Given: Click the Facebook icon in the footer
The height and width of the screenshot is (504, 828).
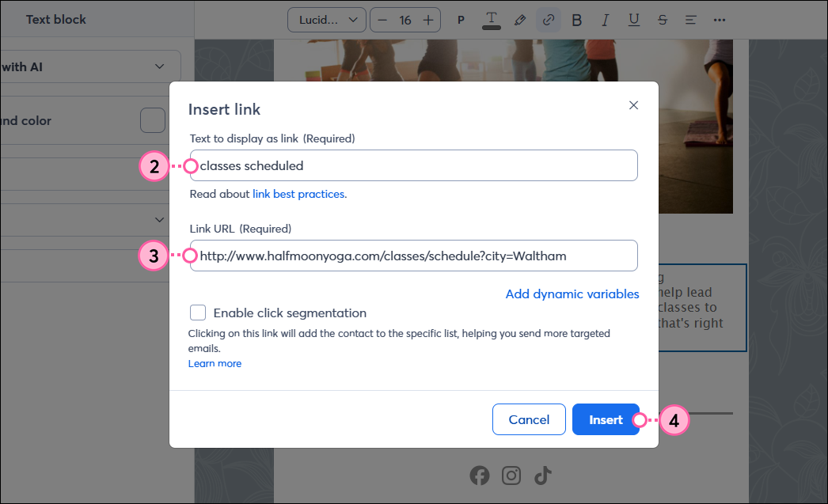Looking at the screenshot, I should pyautogui.click(x=480, y=476).
